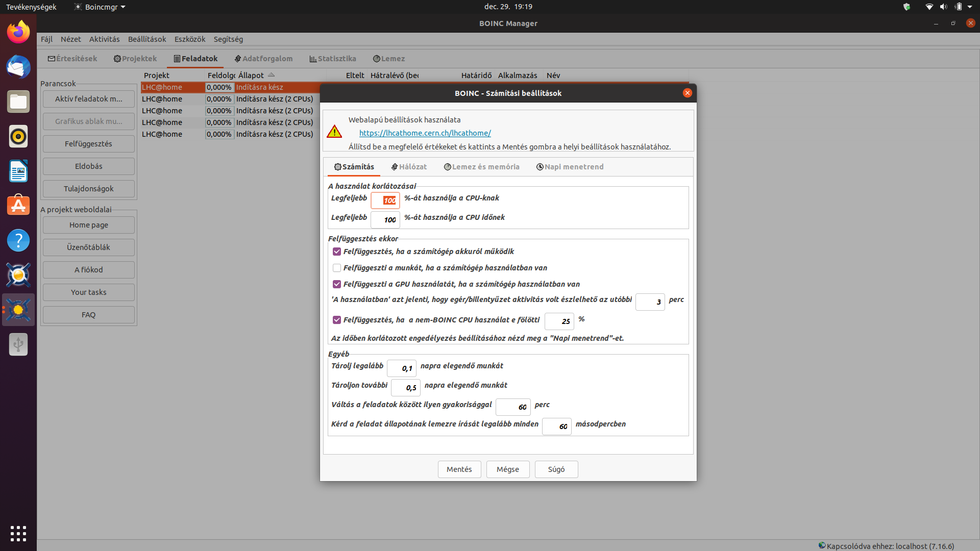Open the Statisztika tab
Image resolution: width=980 pixels, height=551 pixels.
tap(333, 59)
